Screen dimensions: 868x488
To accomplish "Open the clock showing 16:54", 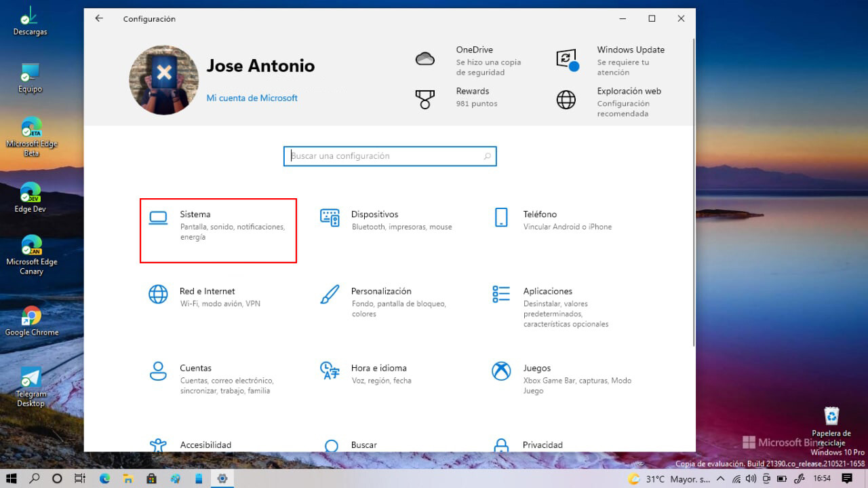I will click(822, 478).
